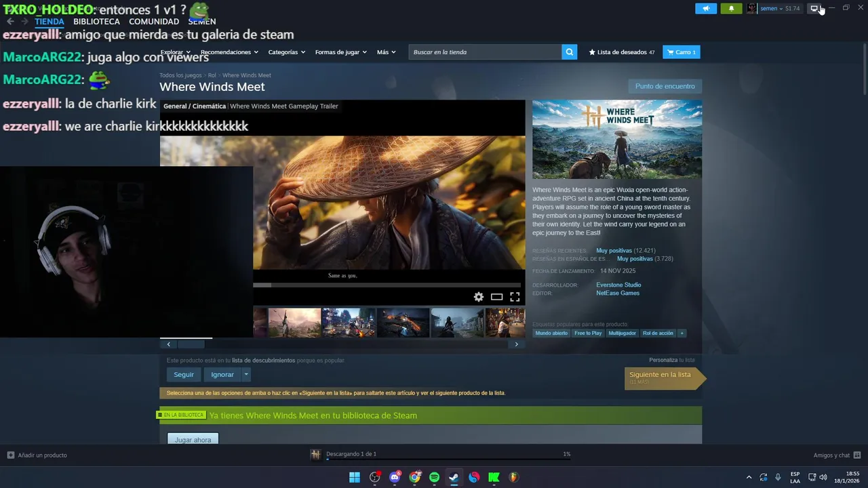Click the ESP LAA language indicator
This screenshot has width=868, height=488.
pos(795,477)
